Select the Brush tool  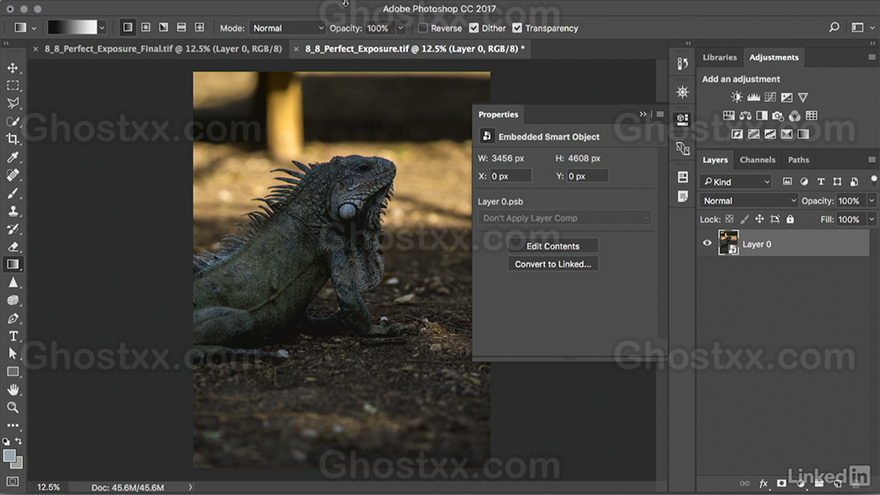pos(12,193)
